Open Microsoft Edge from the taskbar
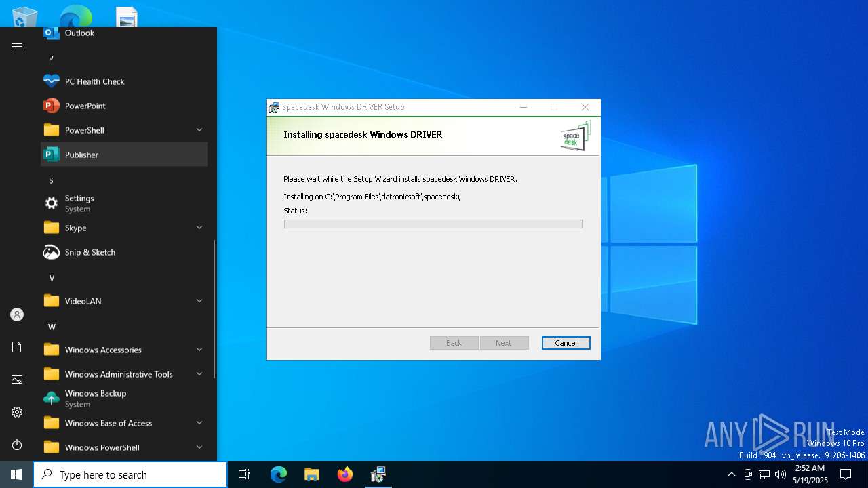868x488 pixels. coord(279,474)
